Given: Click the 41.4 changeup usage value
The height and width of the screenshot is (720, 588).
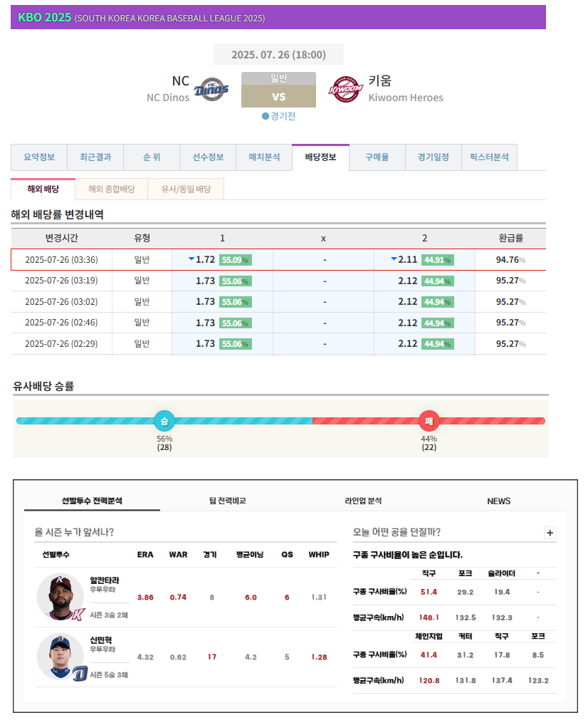Looking at the screenshot, I should point(429,654).
